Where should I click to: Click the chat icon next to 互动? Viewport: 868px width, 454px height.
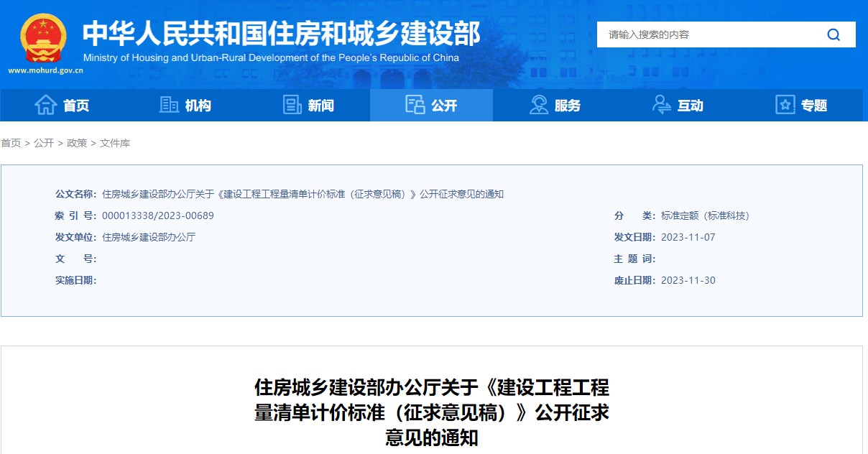coord(661,105)
